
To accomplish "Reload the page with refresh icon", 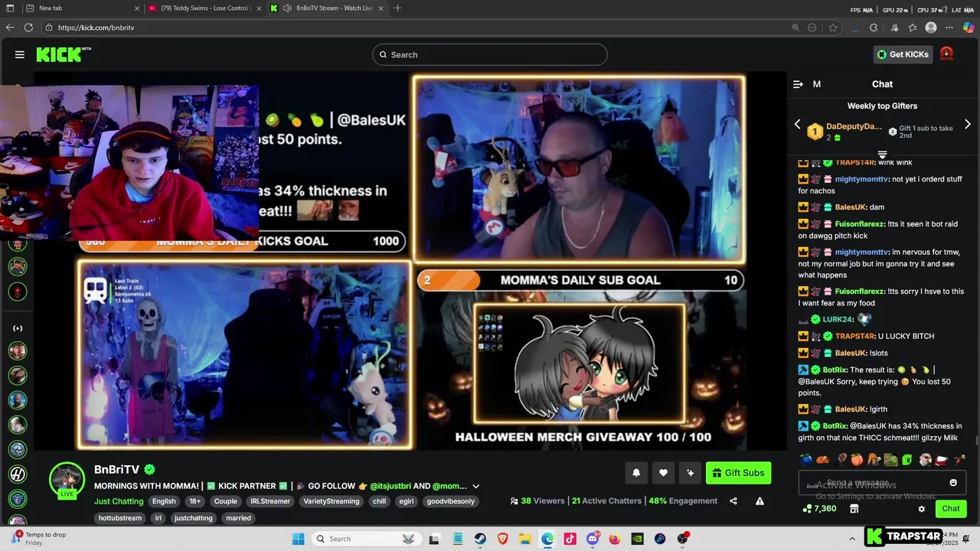I will point(28,28).
